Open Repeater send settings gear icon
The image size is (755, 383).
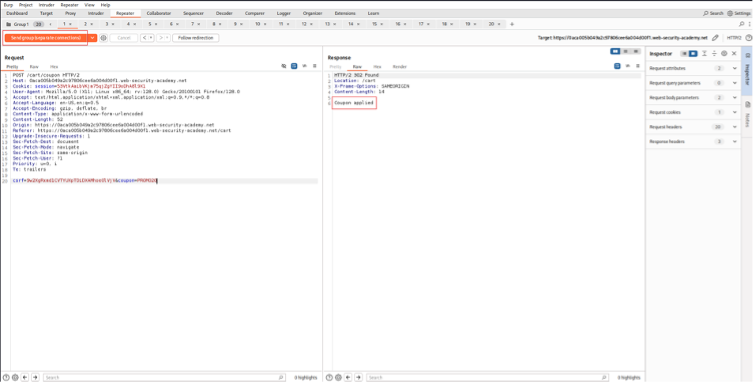point(104,38)
